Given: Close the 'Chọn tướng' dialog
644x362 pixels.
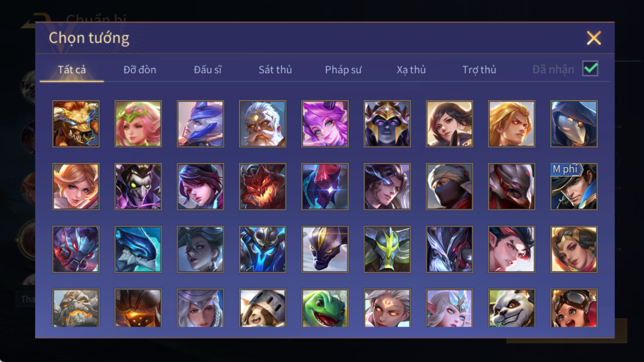Looking at the screenshot, I should (593, 38).
